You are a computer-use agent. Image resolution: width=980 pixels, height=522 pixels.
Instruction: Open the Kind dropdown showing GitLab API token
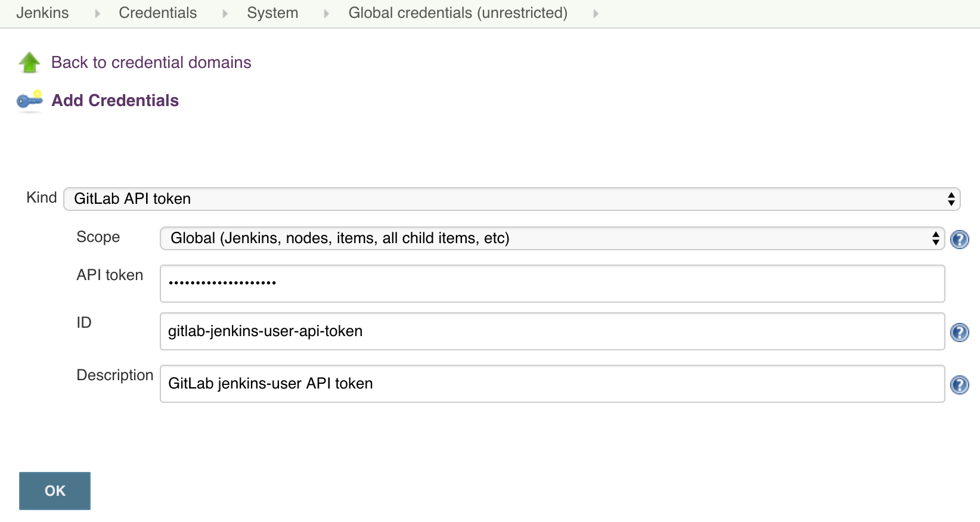point(511,199)
